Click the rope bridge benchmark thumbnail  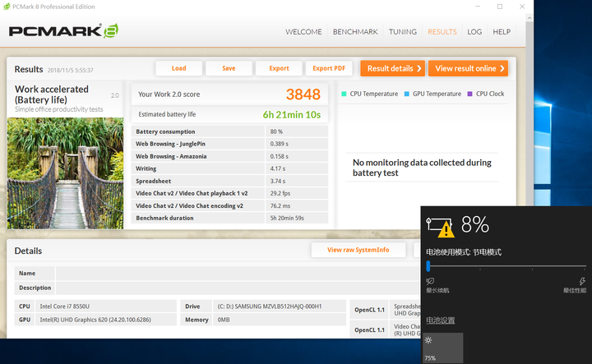coord(65,173)
